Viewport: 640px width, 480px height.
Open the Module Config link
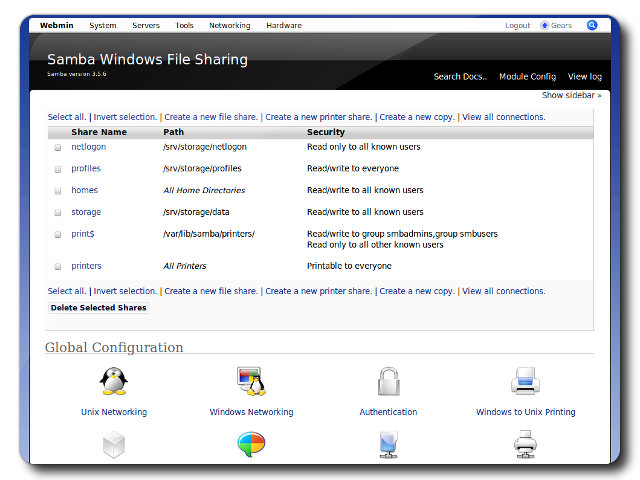coord(527,76)
